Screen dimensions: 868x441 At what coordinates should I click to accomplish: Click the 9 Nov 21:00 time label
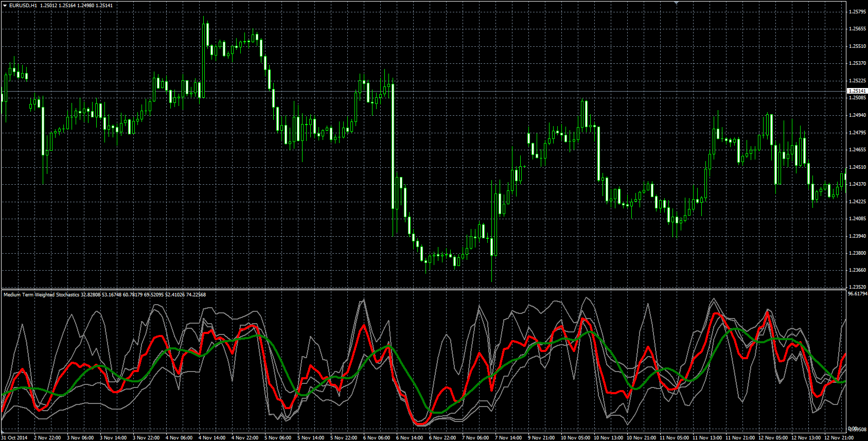pyautogui.click(x=541, y=438)
